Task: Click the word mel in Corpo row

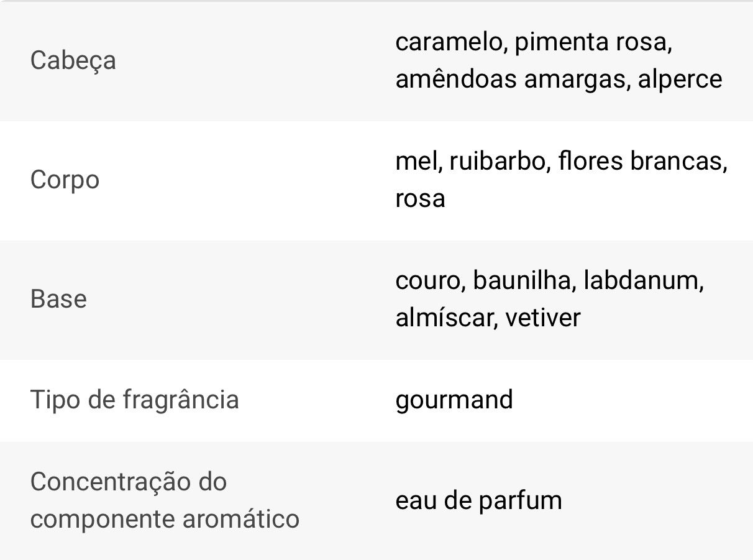Action: pos(416,162)
